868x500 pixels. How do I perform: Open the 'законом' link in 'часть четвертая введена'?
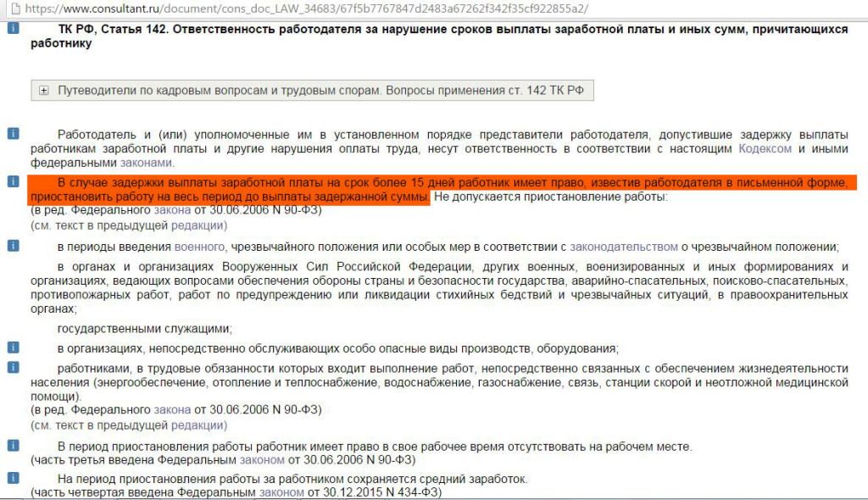coord(281,492)
